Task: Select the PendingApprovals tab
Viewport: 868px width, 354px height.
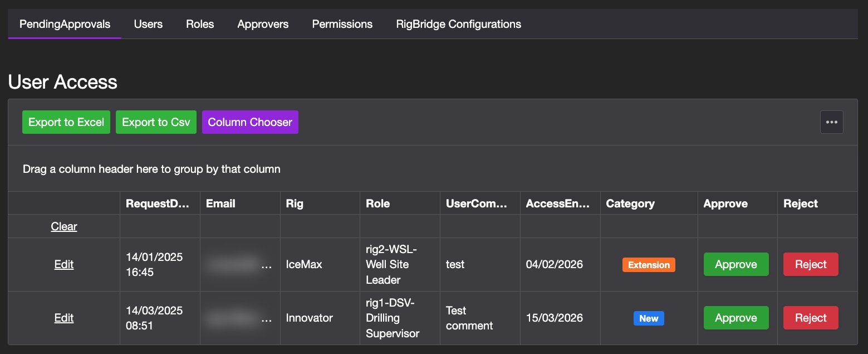Action: tap(64, 24)
